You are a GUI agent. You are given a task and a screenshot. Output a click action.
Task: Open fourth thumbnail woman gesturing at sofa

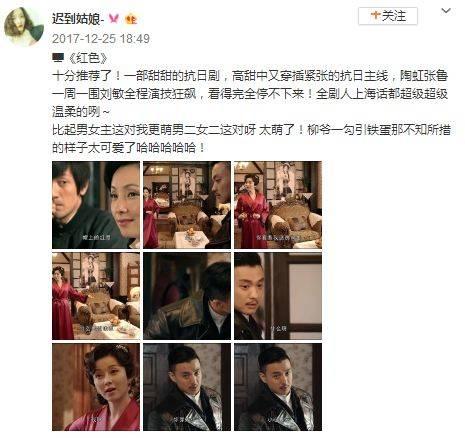(x=96, y=296)
